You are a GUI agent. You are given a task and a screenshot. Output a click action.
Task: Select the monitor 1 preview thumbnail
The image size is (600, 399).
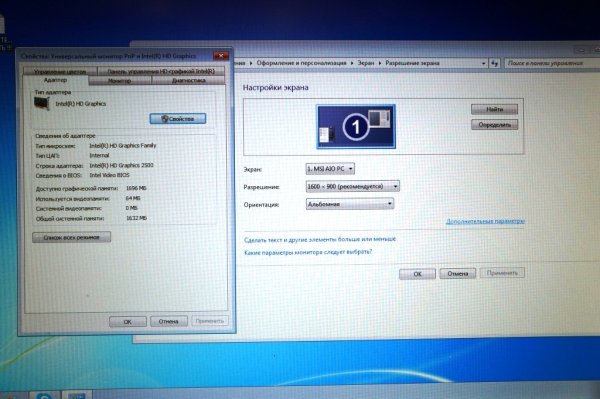[x=356, y=127]
